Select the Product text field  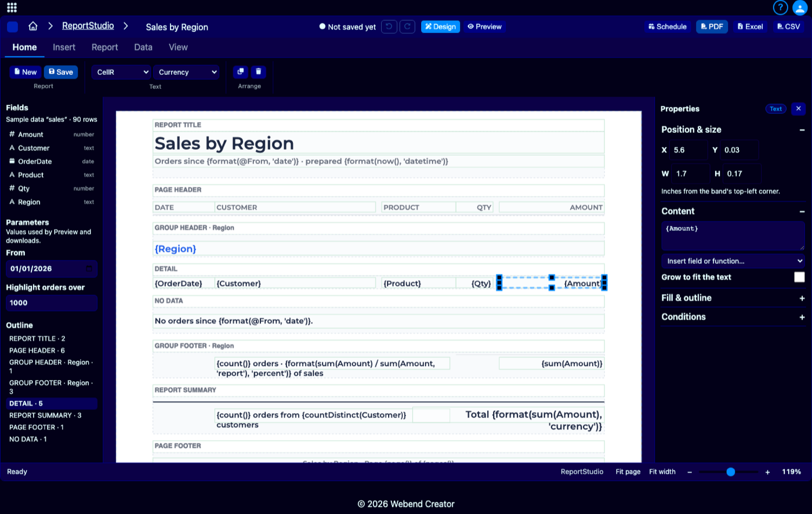[51, 175]
